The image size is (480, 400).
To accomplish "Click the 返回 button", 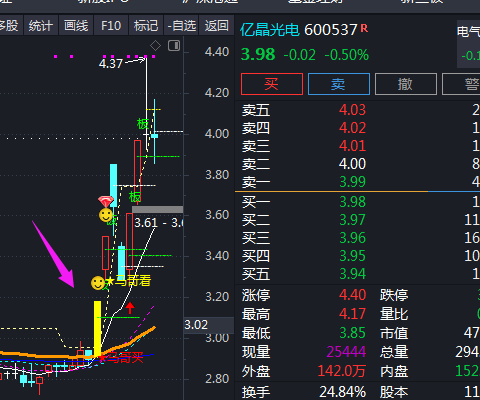I will point(216,26).
